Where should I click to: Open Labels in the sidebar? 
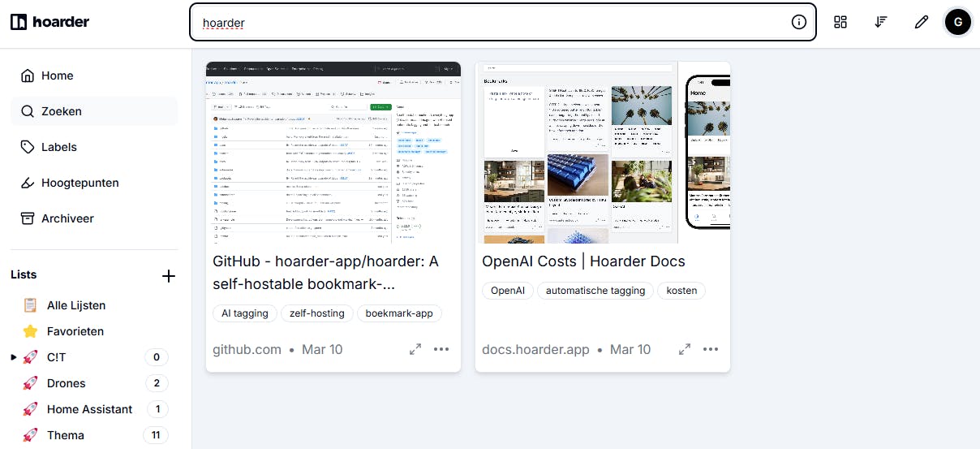tap(94, 147)
